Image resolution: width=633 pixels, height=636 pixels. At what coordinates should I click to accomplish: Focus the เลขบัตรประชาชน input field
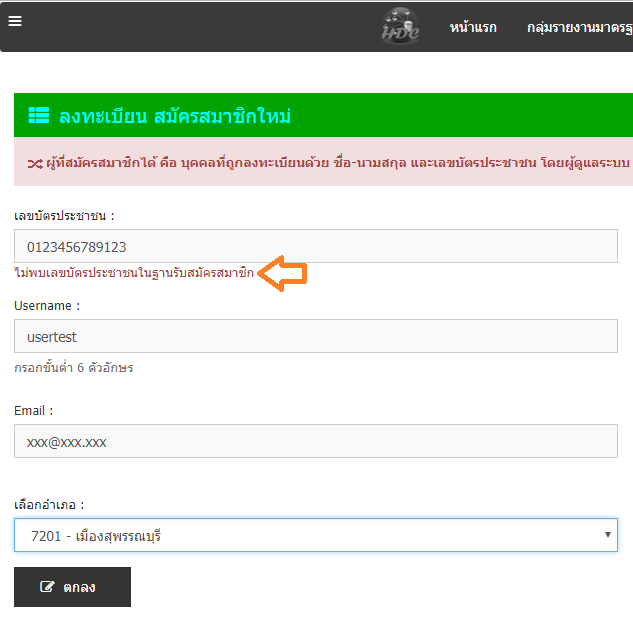tap(315, 246)
